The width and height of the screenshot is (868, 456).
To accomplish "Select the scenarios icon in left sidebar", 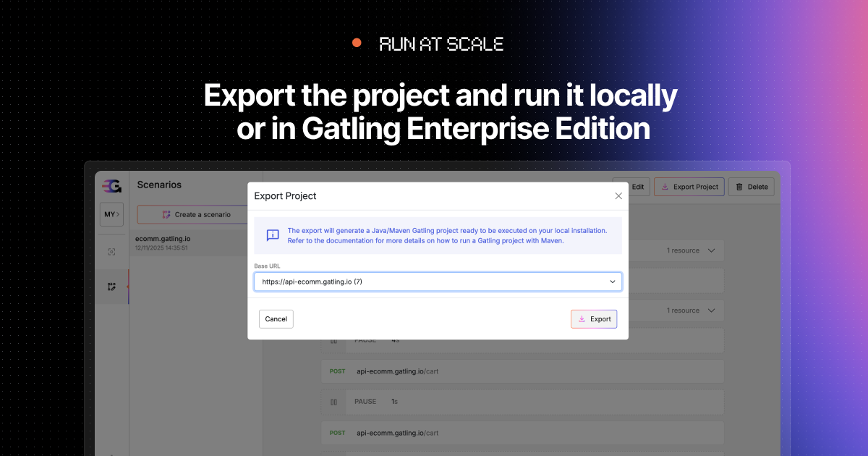I will (x=111, y=287).
